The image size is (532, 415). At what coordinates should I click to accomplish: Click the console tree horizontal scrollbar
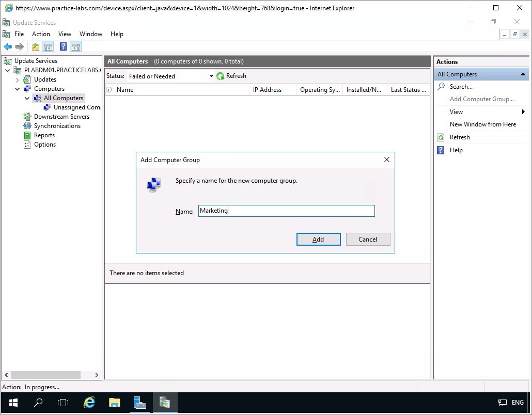click(x=45, y=375)
